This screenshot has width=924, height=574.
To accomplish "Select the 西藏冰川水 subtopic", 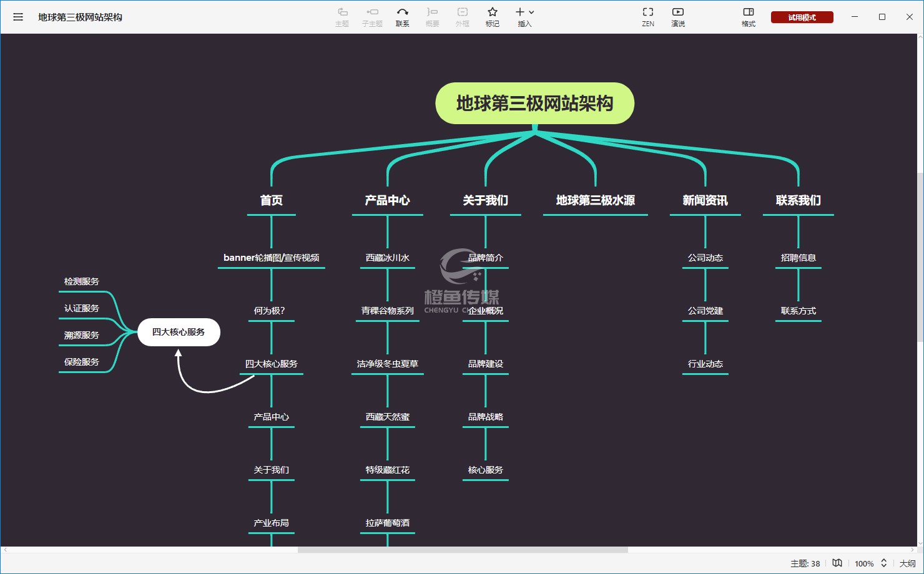I will pos(388,258).
